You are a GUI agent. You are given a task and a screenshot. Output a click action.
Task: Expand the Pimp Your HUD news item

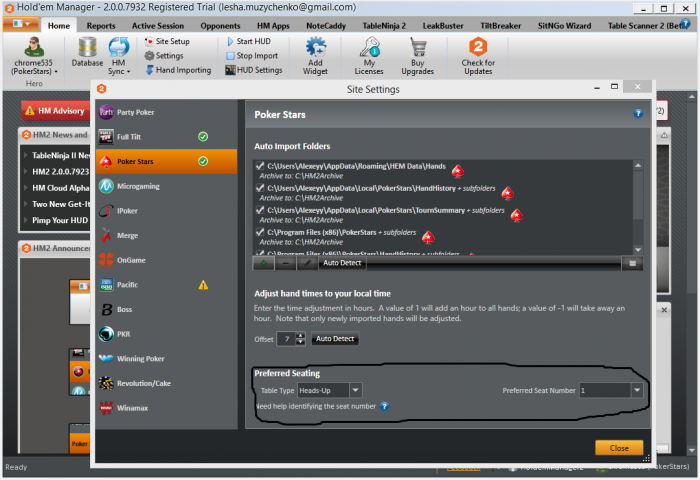coord(25,220)
